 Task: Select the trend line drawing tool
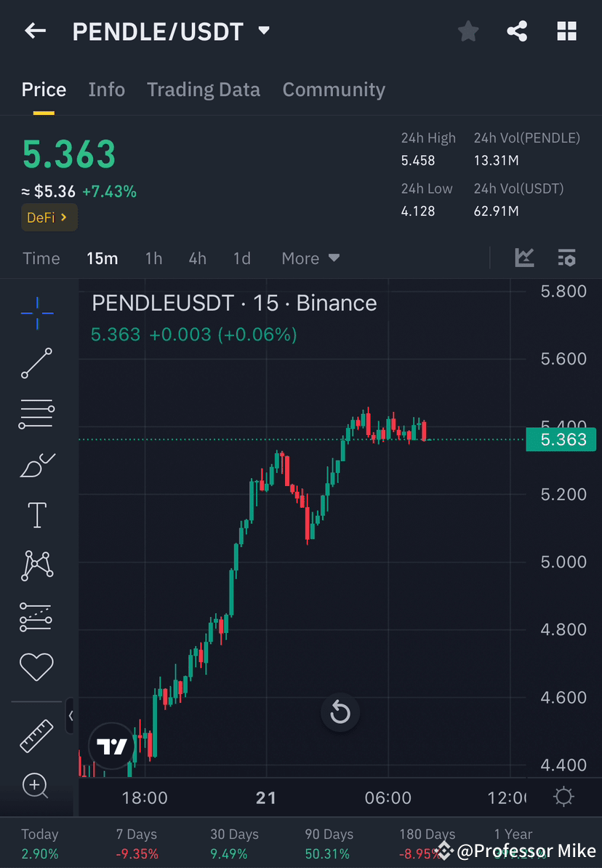36,363
